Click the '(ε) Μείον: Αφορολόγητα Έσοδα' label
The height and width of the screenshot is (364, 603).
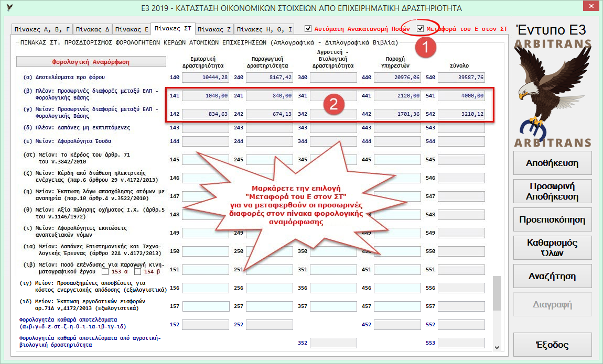click(x=67, y=141)
